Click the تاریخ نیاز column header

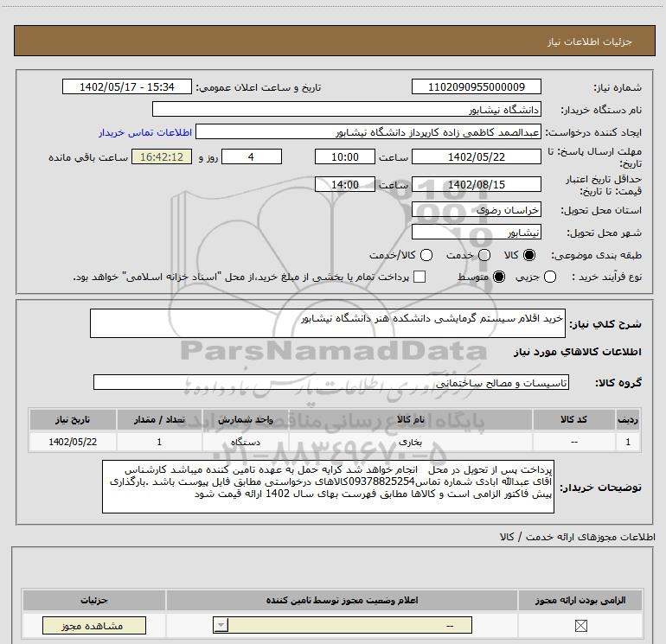tap(73, 419)
